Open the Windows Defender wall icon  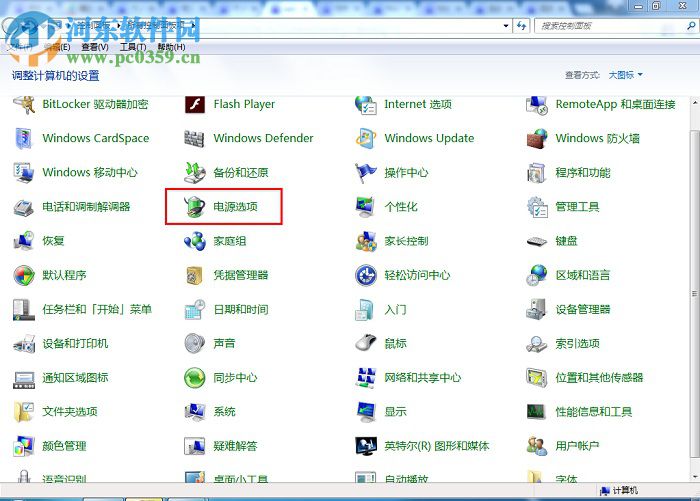click(195, 139)
